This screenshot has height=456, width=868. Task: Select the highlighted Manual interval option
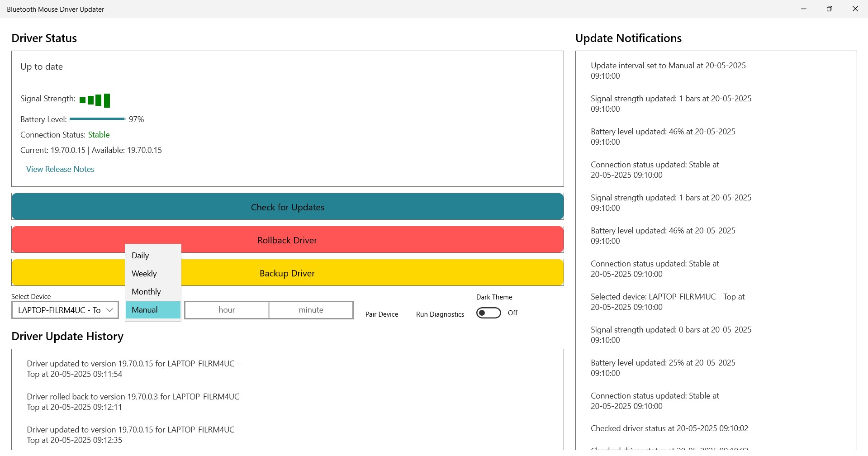[x=153, y=310]
